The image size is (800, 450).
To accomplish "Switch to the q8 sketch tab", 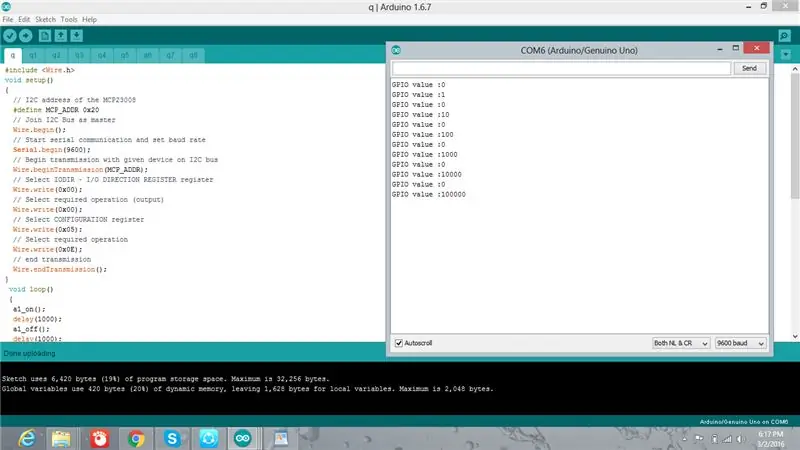I will [193, 55].
